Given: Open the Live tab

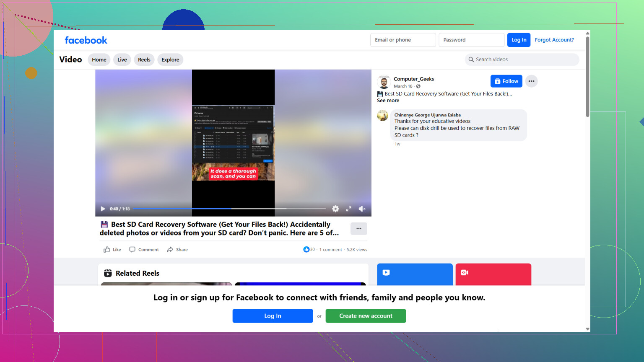Looking at the screenshot, I should point(122,60).
